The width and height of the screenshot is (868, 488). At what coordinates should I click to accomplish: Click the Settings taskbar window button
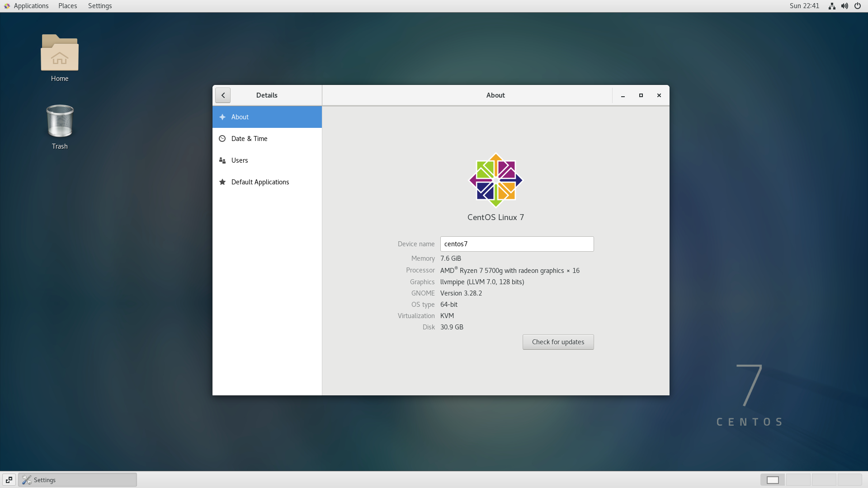pyautogui.click(x=77, y=480)
